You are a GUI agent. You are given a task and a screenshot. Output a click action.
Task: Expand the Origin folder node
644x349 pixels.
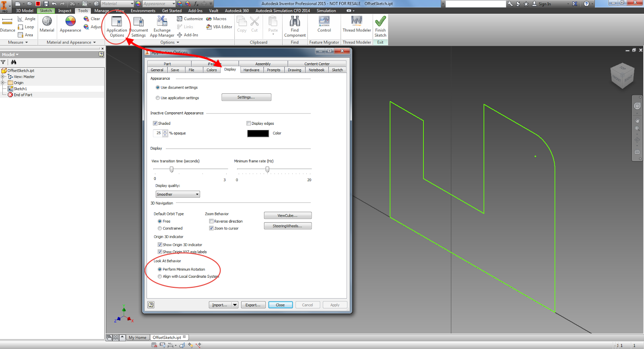(x=3, y=83)
